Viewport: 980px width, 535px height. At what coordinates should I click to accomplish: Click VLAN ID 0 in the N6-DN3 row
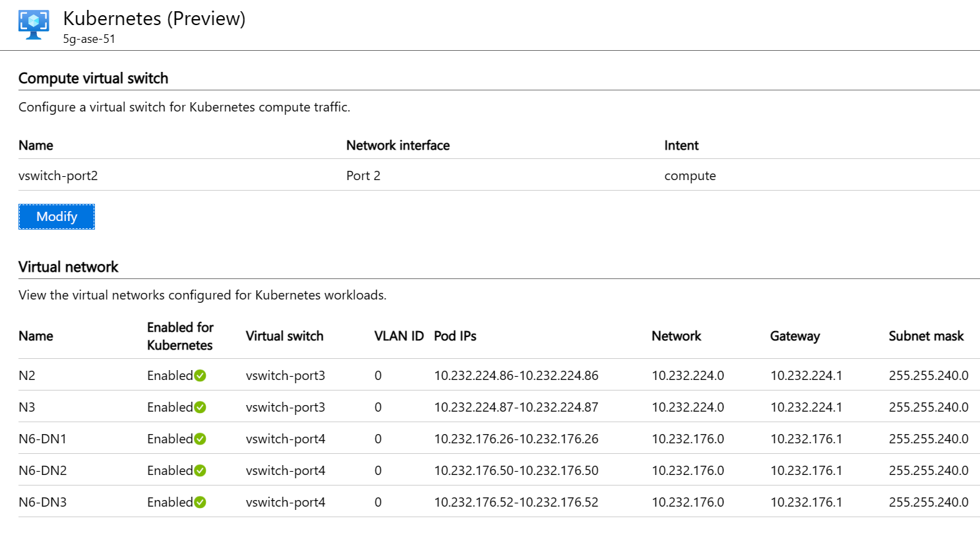click(x=378, y=503)
